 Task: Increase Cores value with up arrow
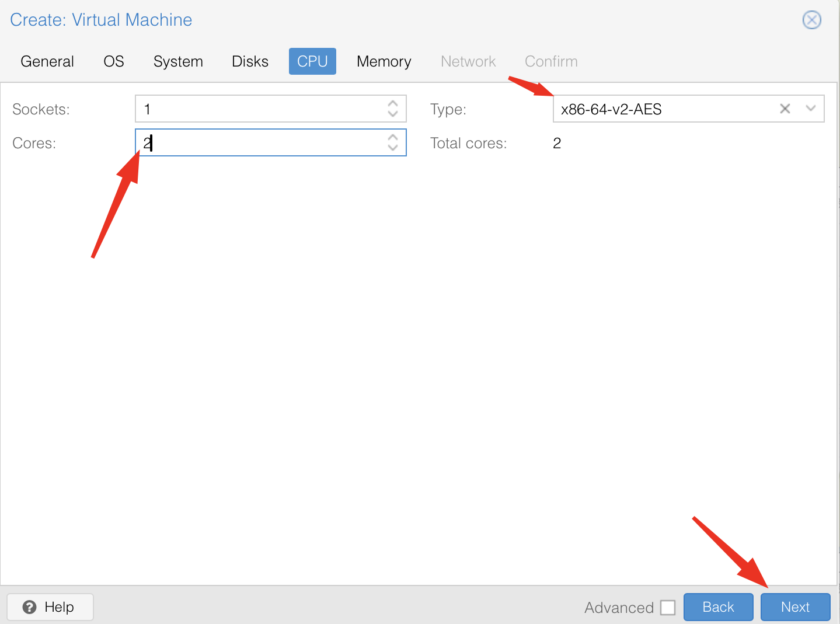(x=393, y=137)
